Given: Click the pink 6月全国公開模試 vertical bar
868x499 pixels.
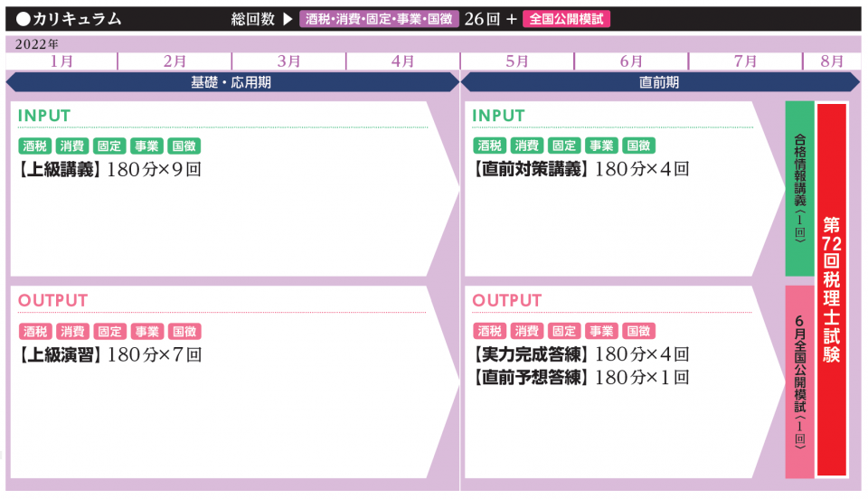Looking at the screenshot, I should click(800, 381).
